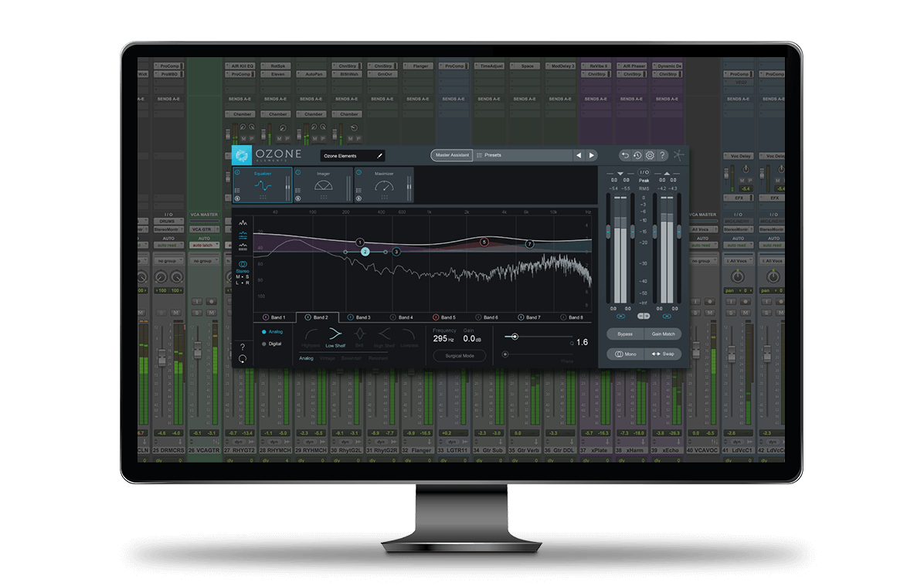This screenshot has width=924, height=586.
Task: Toggle the Band 5 power button
Action: (x=436, y=317)
